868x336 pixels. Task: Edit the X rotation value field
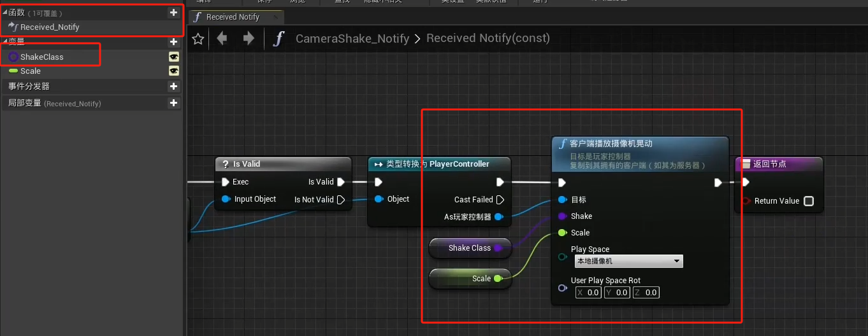588,293
